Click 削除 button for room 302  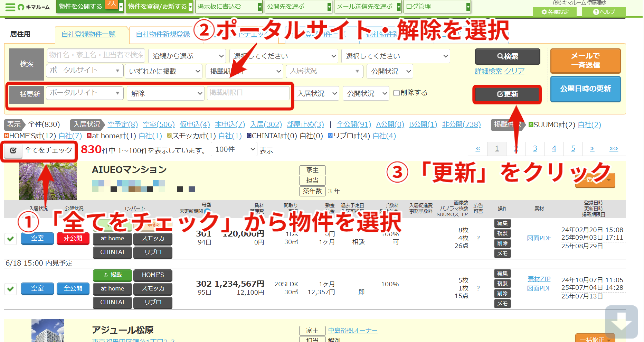click(x=502, y=294)
